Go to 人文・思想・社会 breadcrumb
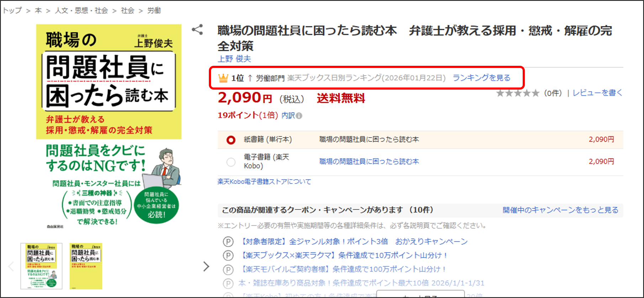This screenshot has height=298, width=644. pos(81,11)
